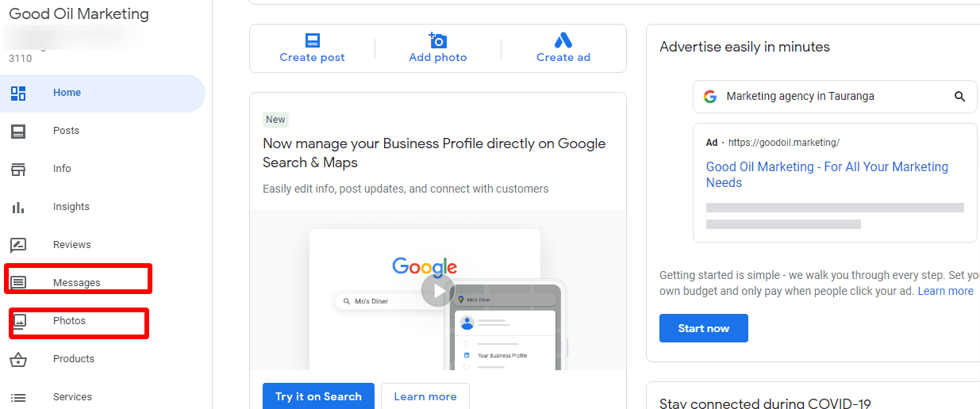Click the Messages icon in sidebar

18,283
